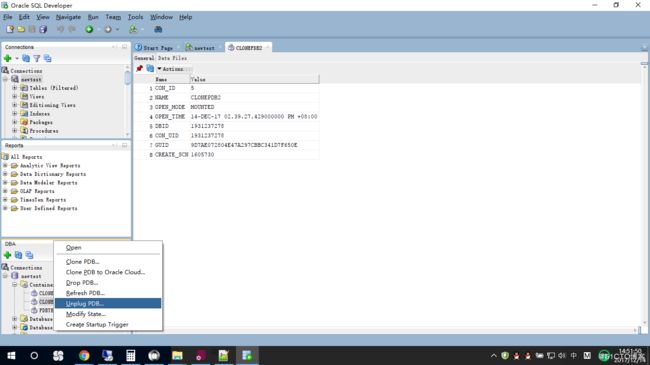650x365 pixels.
Task: Click the Refresh icon beside Actions
Action: click(x=150, y=68)
